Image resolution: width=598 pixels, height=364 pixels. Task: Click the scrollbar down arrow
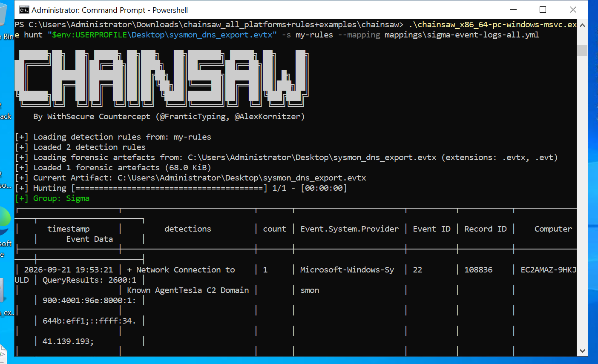(x=582, y=351)
